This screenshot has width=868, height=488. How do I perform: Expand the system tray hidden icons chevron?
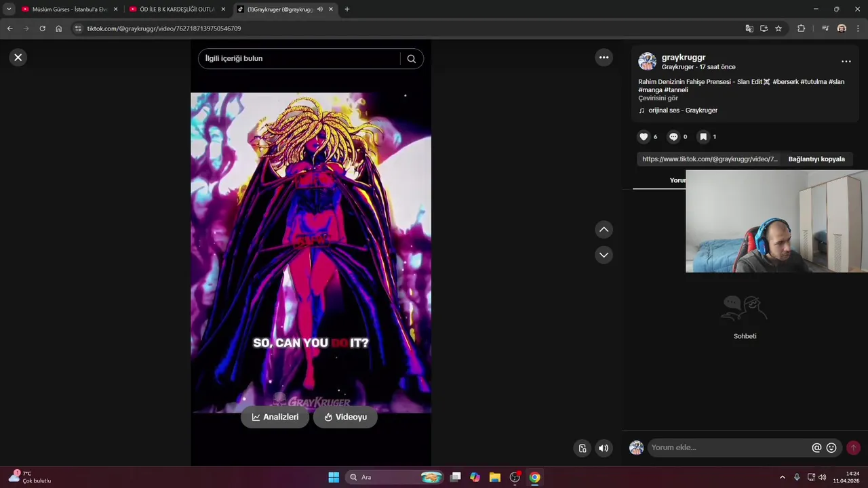(782, 477)
